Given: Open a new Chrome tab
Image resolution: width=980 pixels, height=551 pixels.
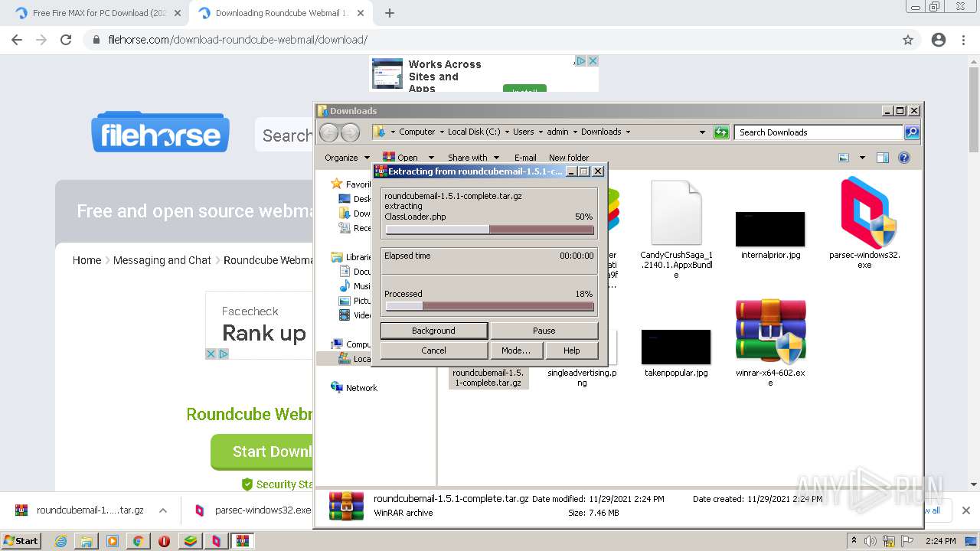Looking at the screenshot, I should (x=390, y=13).
